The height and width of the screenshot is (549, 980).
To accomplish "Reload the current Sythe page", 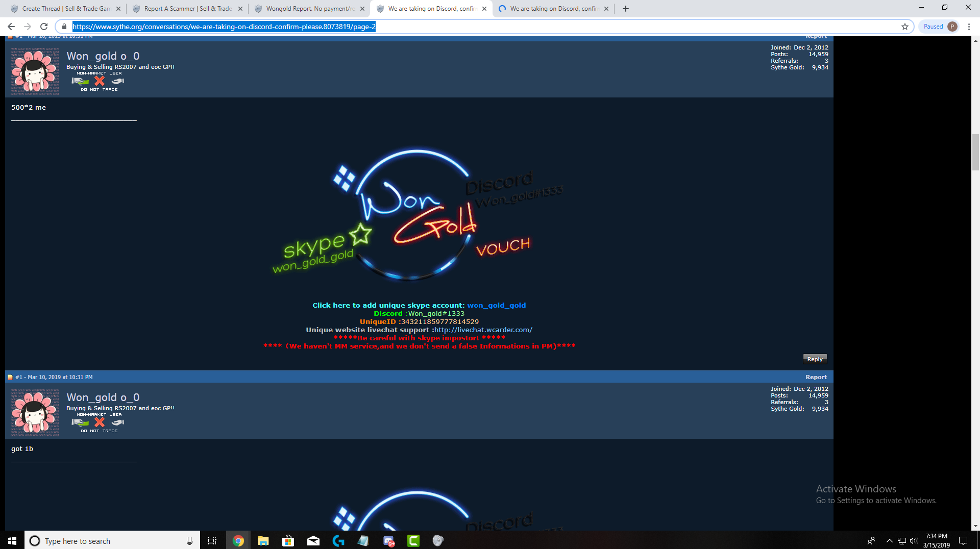I will (x=44, y=27).
